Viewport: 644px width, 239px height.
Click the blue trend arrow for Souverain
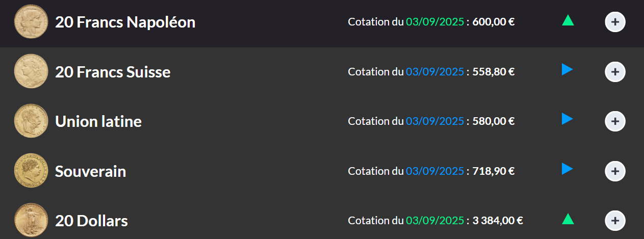click(x=567, y=169)
